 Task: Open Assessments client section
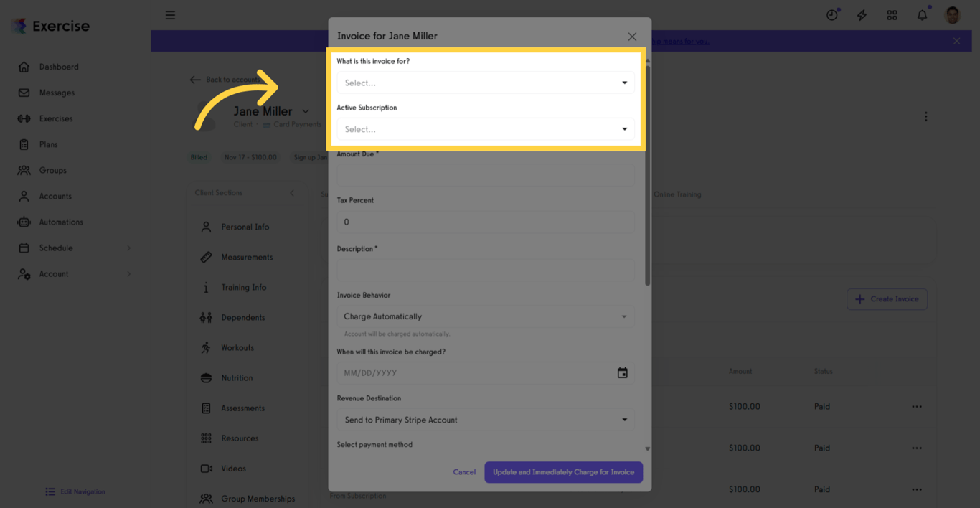pyautogui.click(x=243, y=408)
